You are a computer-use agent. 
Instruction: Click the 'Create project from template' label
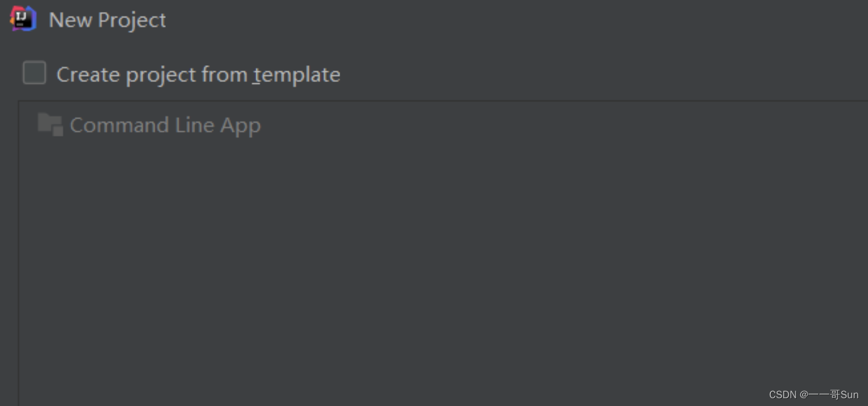[198, 75]
